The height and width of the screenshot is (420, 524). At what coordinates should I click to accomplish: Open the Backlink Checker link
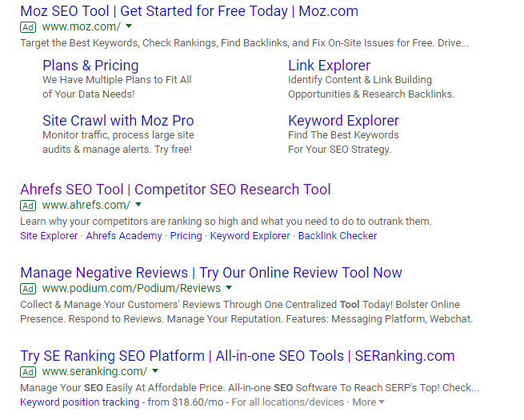tap(338, 236)
